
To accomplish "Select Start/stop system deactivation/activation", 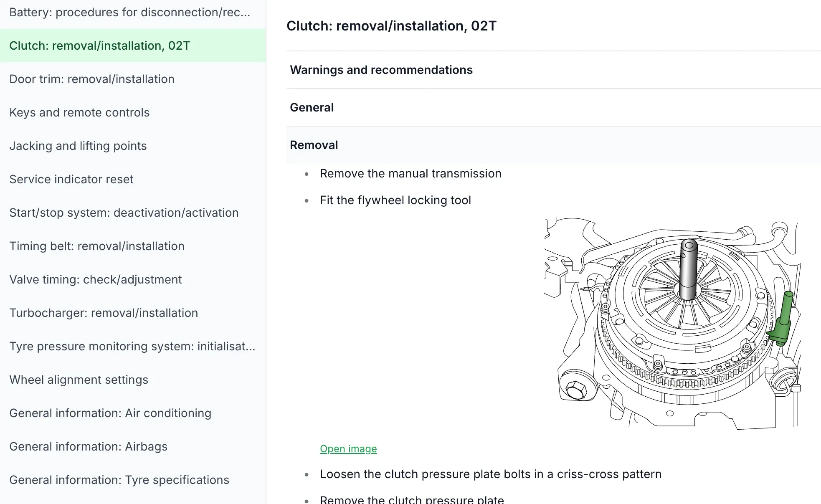I will point(133,213).
